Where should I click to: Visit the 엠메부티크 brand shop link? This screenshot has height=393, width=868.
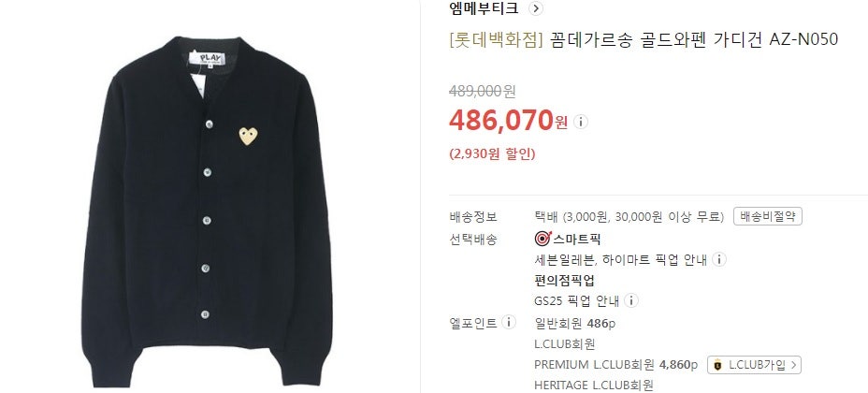484,8
